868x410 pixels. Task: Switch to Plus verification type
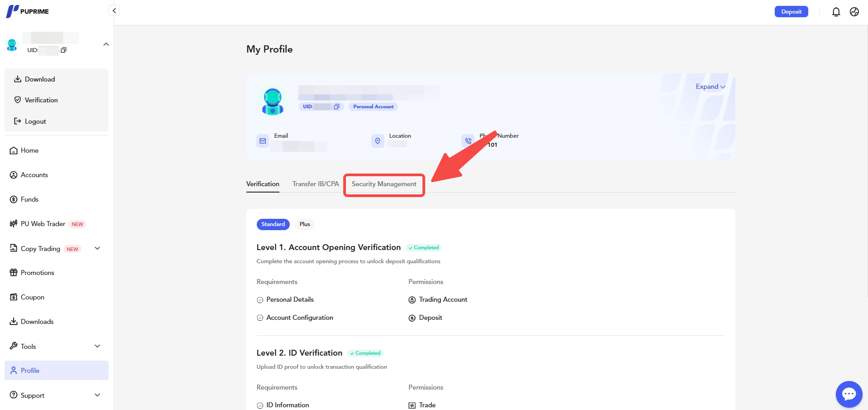(305, 224)
